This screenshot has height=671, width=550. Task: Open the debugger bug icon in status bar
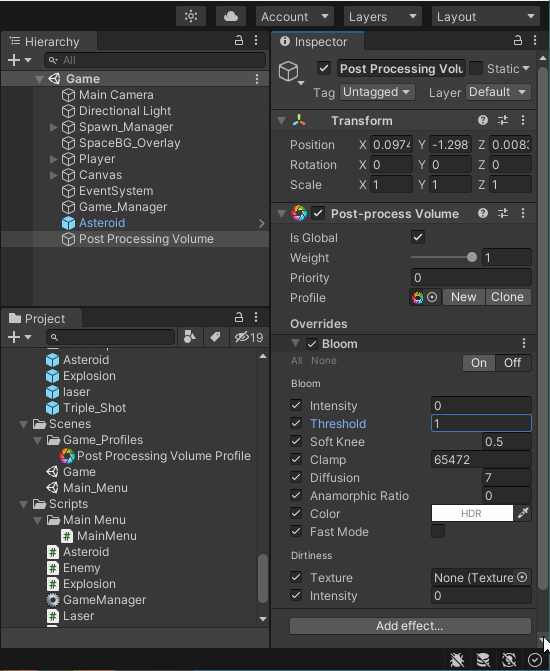point(457,660)
